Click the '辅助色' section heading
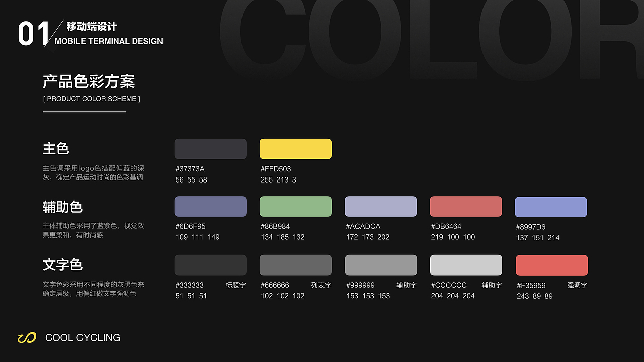This screenshot has width=644, height=362. coord(62,207)
